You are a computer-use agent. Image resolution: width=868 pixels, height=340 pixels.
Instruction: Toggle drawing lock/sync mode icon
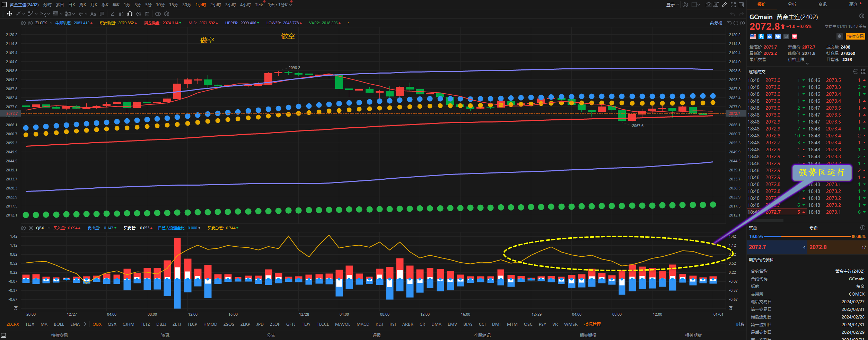130,14
